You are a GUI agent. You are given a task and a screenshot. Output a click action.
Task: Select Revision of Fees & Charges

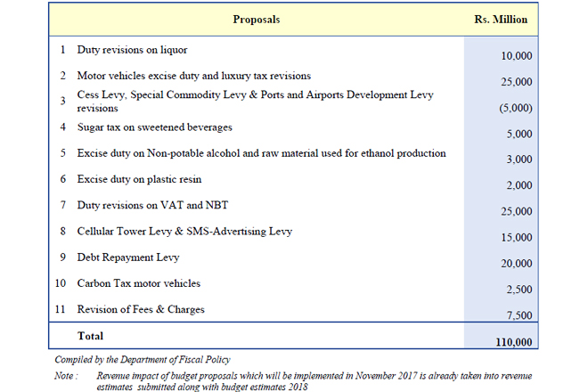point(141,309)
